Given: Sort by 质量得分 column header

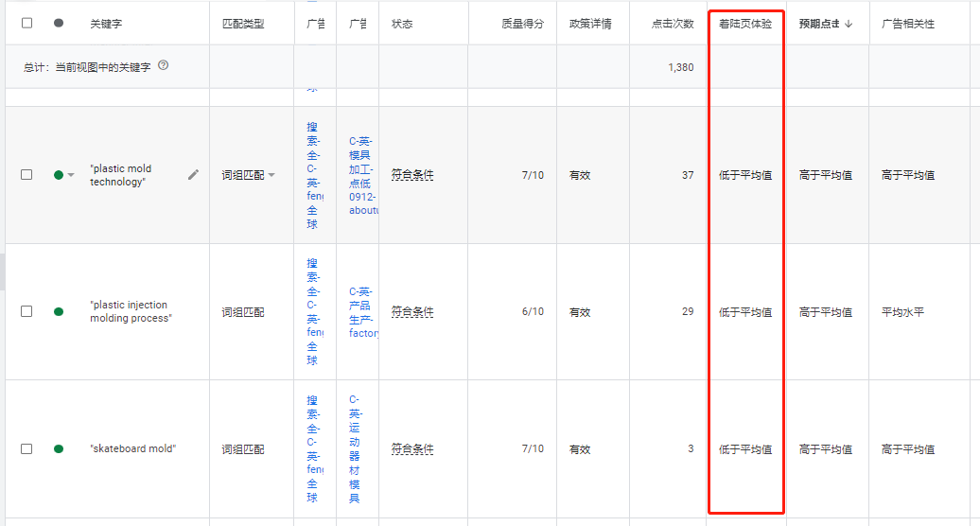Looking at the screenshot, I should (522, 24).
